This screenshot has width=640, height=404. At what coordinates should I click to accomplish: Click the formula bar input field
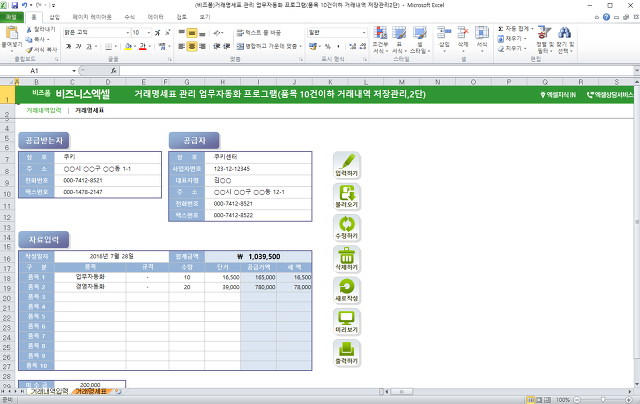pyautogui.click(x=377, y=71)
